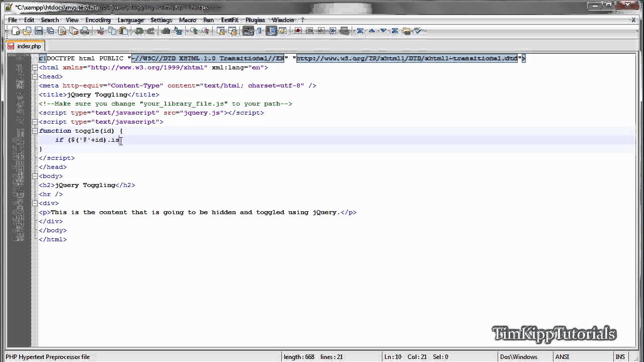Open the TextFX menu

click(229, 20)
